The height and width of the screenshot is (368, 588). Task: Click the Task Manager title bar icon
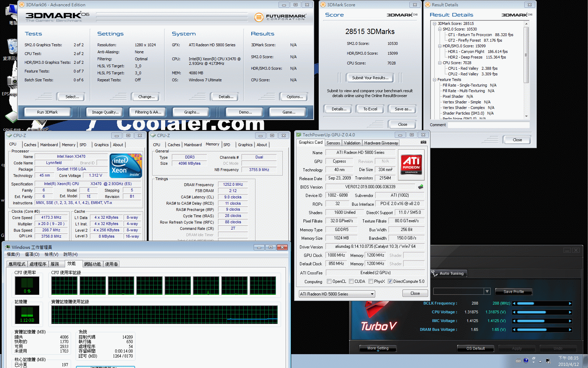(8, 247)
